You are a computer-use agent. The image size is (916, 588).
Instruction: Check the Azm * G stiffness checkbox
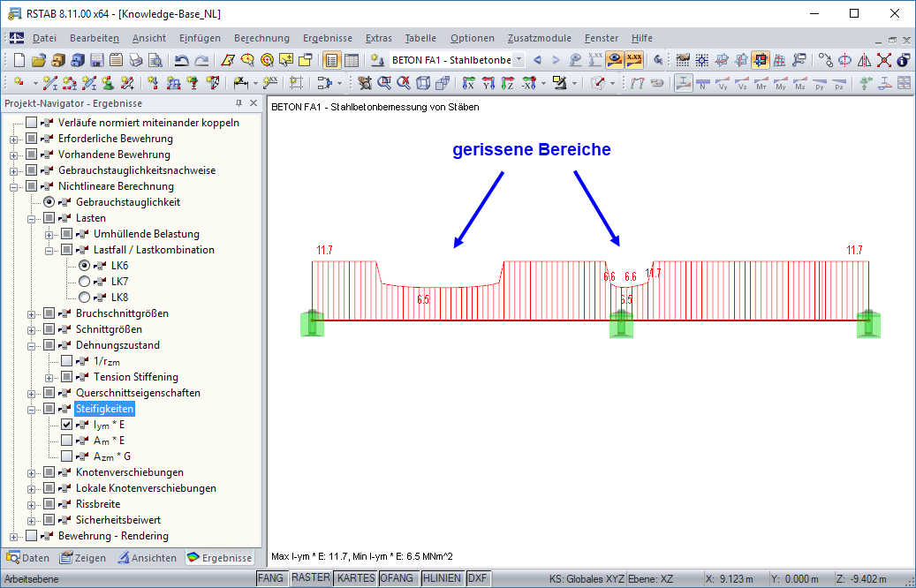tap(66, 456)
